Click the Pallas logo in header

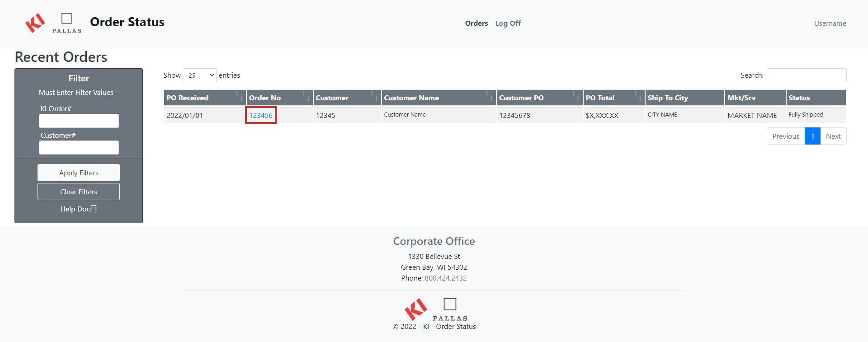[66, 23]
